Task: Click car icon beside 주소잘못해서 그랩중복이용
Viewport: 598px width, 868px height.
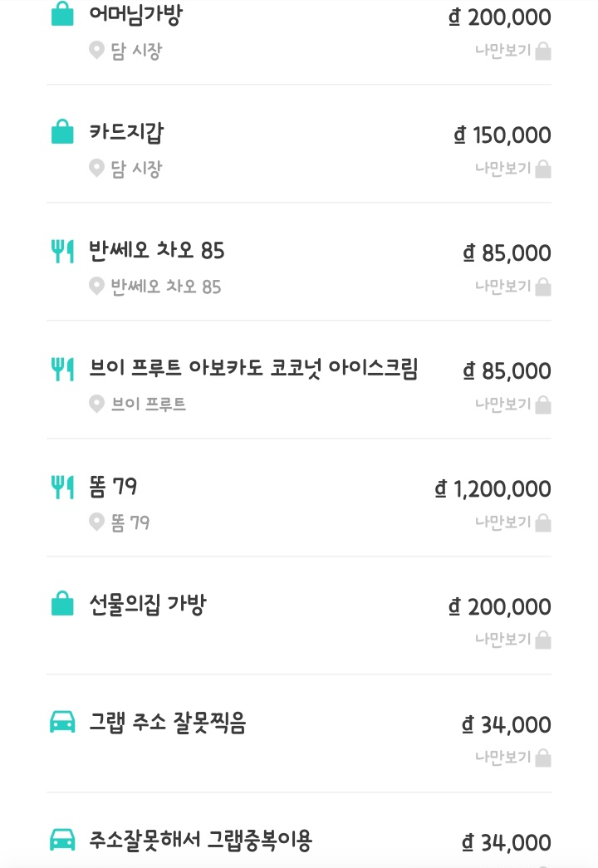Action: 62,840
